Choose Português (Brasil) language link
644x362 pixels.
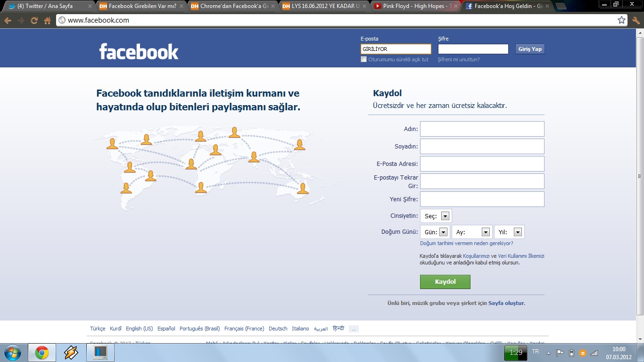click(x=200, y=329)
